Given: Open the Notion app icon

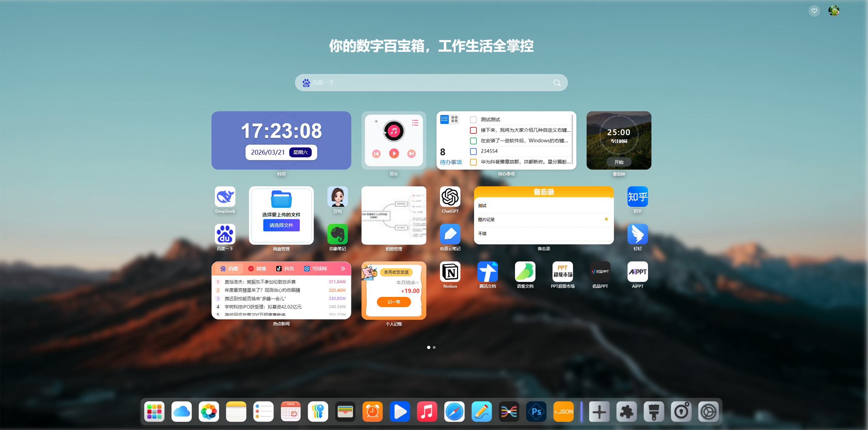Looking at the screenshot, I should [450, 272].
